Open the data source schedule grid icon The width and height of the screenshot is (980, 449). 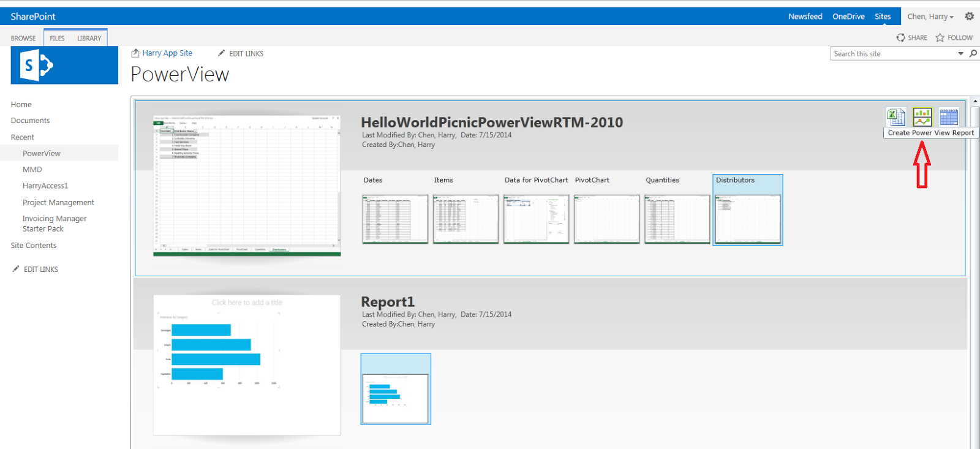pyautogui.click(x=949, y=116)
